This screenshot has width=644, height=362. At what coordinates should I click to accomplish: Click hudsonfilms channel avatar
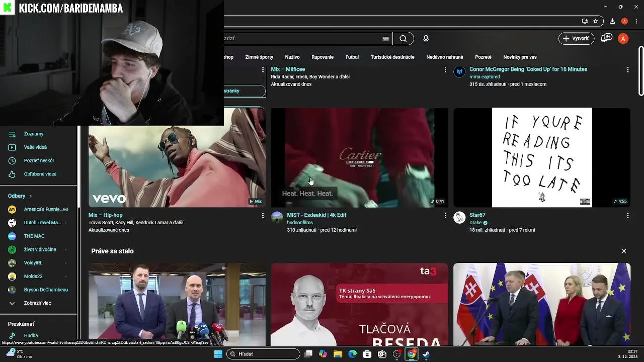pyautogui.click(x=277, y=217)
